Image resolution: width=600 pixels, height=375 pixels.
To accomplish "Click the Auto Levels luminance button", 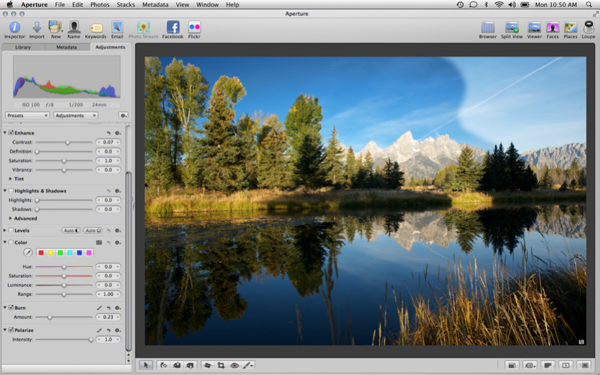I will pyautogui.click(x=71, y=230).
